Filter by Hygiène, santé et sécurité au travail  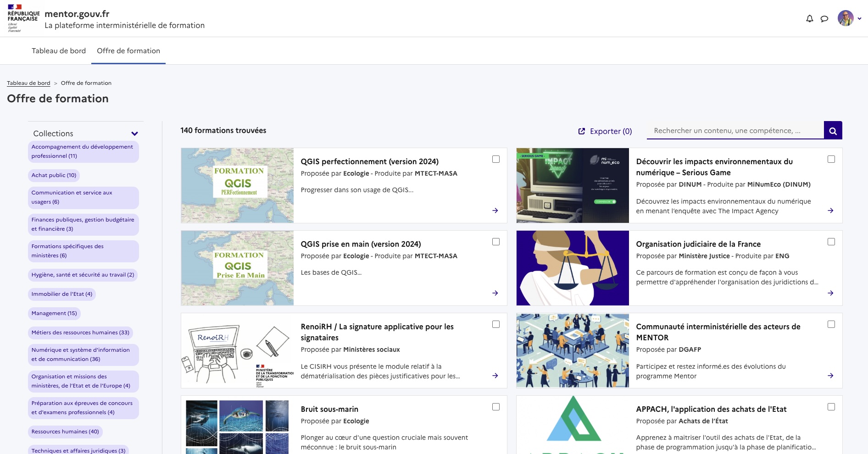83,275
